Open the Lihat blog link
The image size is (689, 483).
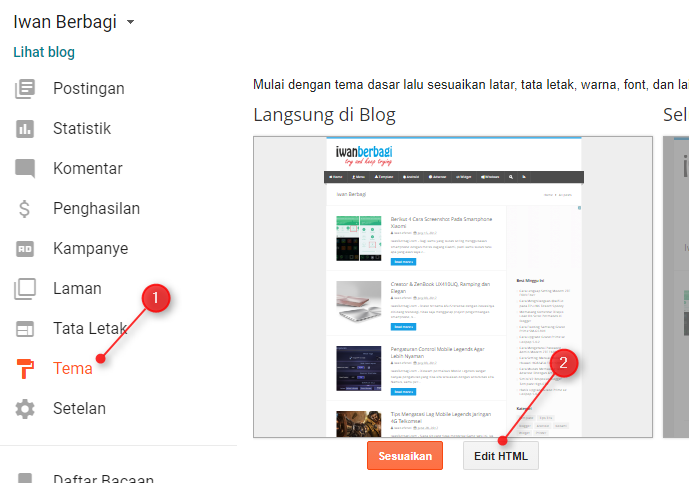click(44, 52)
